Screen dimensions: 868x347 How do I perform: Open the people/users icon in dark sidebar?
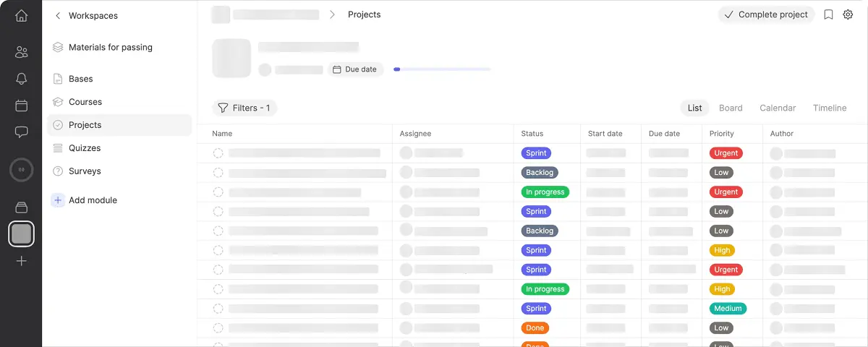pyautogui.click(x=21, y=52)
